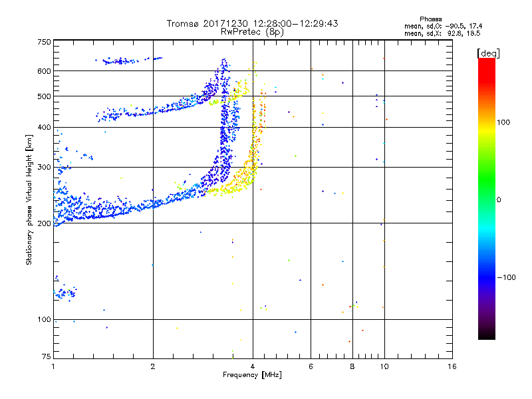Image resolution: width=532 pixels, height=399 pixels.
Task: Click the 'Frequency [MHz]' x-axis title
Action: [x=252, y=375]
